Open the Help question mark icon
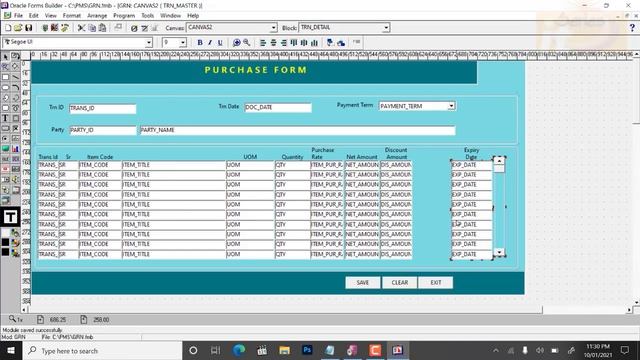This screenshot has width=640, height=360. tap(632, 28)
